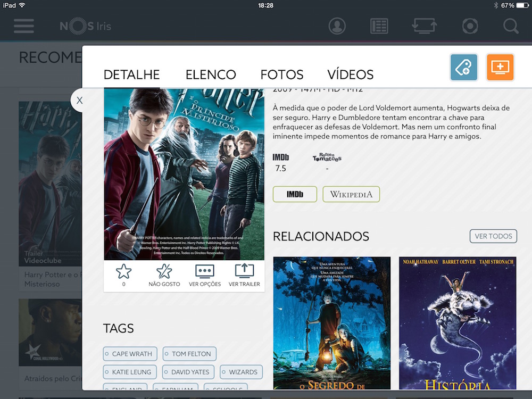
Task: Tap the orange add-to-TV icon
Action: pos(500,67)
